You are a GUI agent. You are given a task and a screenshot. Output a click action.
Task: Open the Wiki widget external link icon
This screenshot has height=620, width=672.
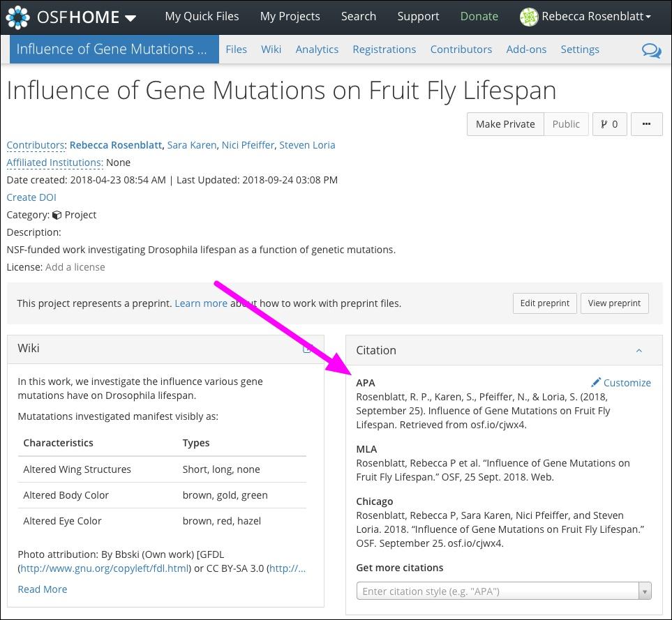pyautogui.click(x=307, y=349)
